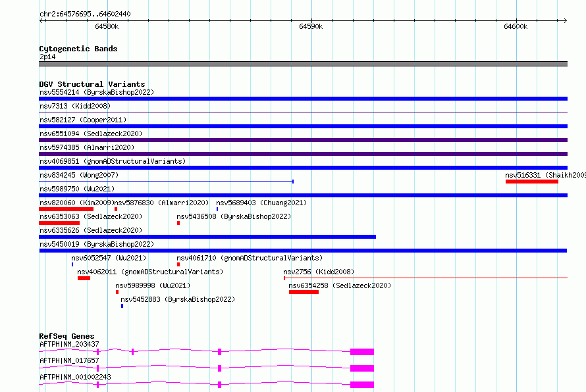Click nsv6335626 (Sedlazeck2020) variant label
Image resolution: width=586 pixels, height=392 pixels.
(x=91, y=230)
